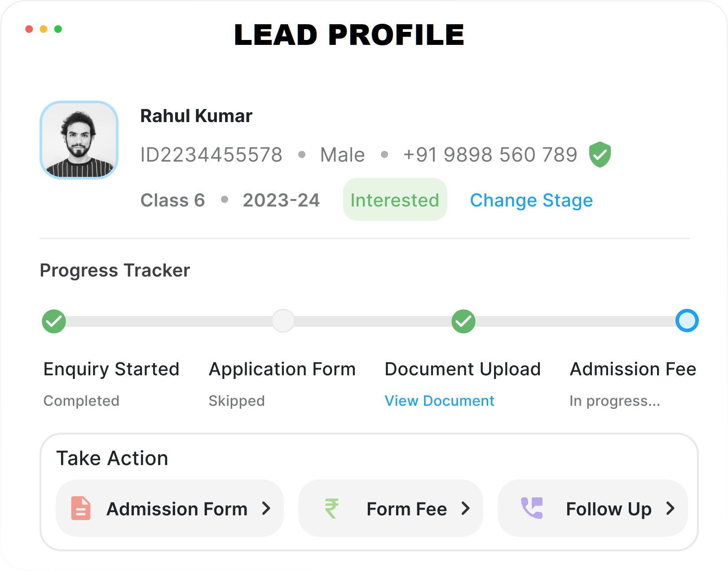Click the yellow window minimize dot
Screen dimensions: 728x571
click(44, 29)
